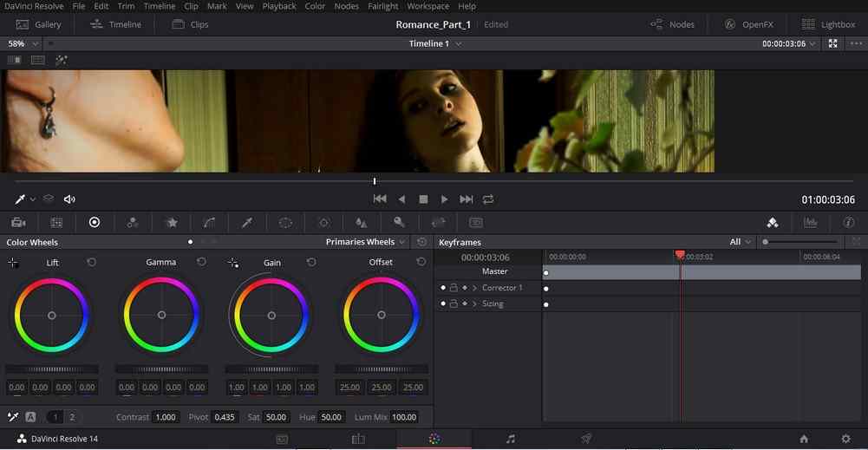Image resolution: width=868 pixels, height=450 pixels.
Task: Toggle loop playback in the viewer
Action: pyautogui.click(x=488, y=199)
